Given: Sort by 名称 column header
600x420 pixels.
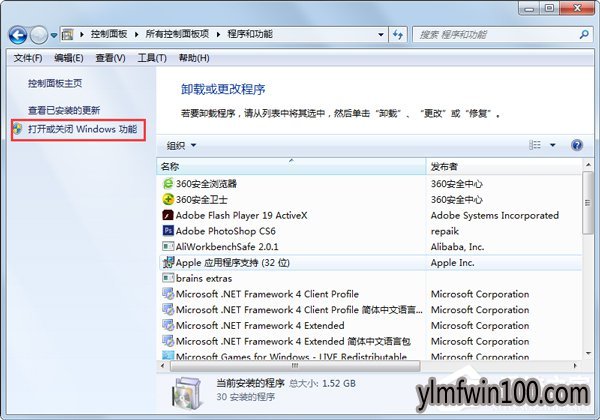Looking at the screenshot, I should 291,166.
